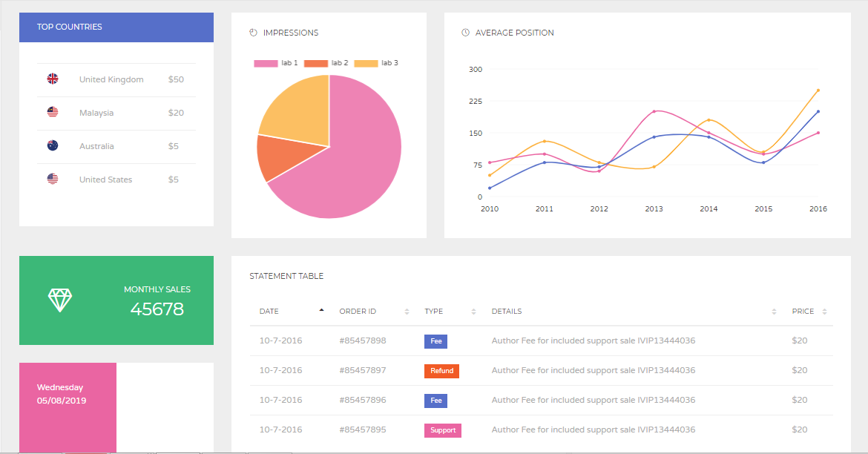868x454 pixels.
Task: Click the United States flag icon
Action: click(53, 179)
